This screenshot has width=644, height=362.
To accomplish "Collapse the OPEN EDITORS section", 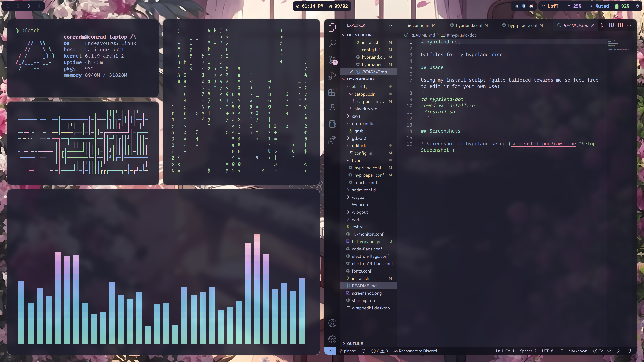I will click(360, 35).
